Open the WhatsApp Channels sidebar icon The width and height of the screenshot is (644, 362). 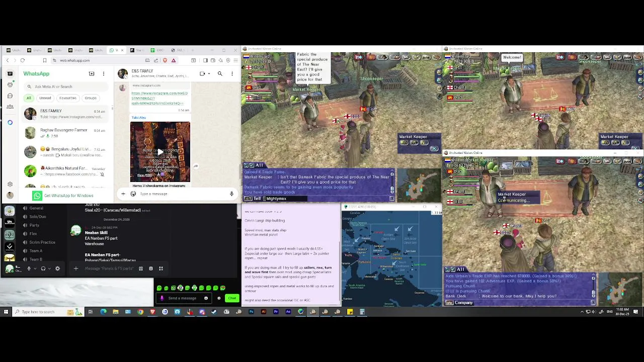pos(10,96)
